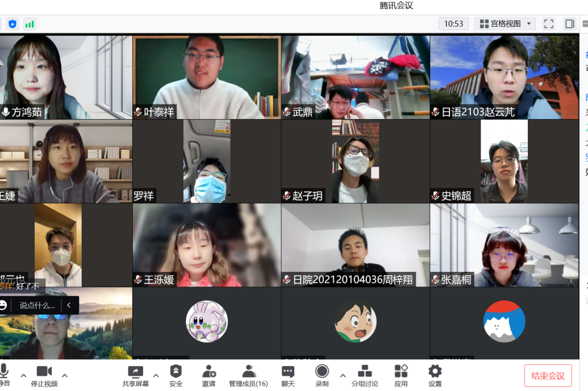Enter full screen mode icon
This screenshot has width=588, height=391.
pyautogui.click(x=548, y=24)
